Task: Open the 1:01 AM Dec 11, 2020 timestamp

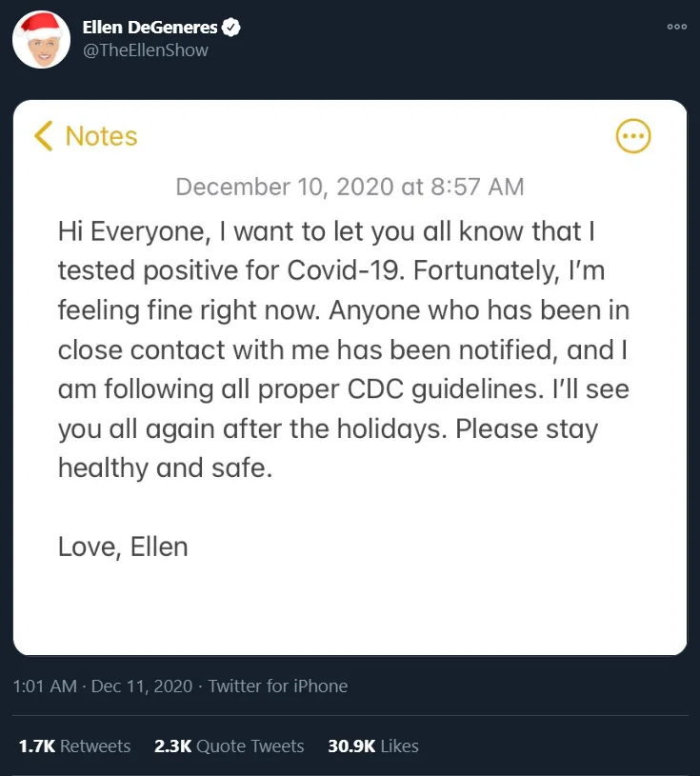Action: (104, 686)
